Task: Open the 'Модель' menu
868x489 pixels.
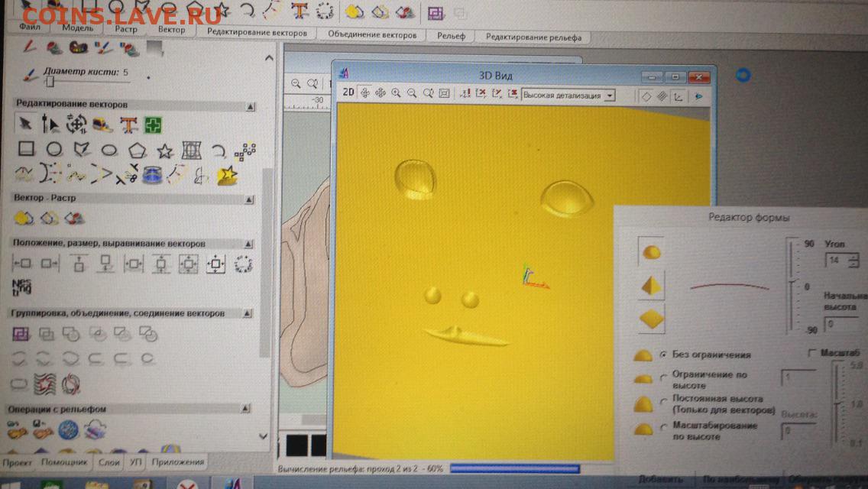Action: (x=77, y=28)
